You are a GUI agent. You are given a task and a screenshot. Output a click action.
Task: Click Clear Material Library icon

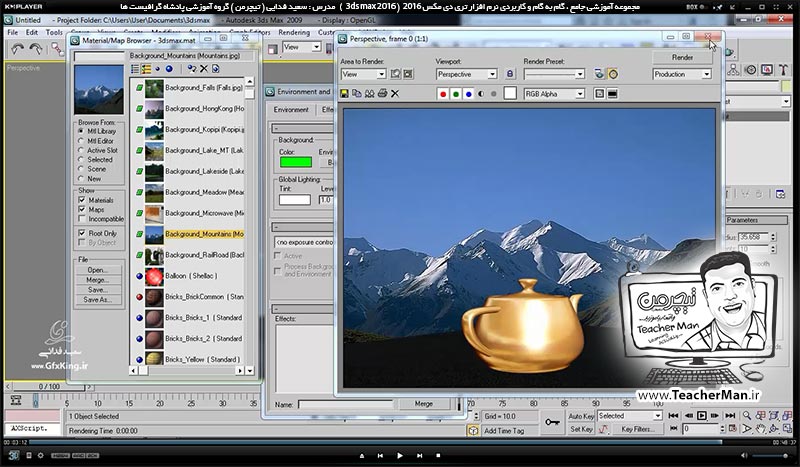(x=215, y=69)
